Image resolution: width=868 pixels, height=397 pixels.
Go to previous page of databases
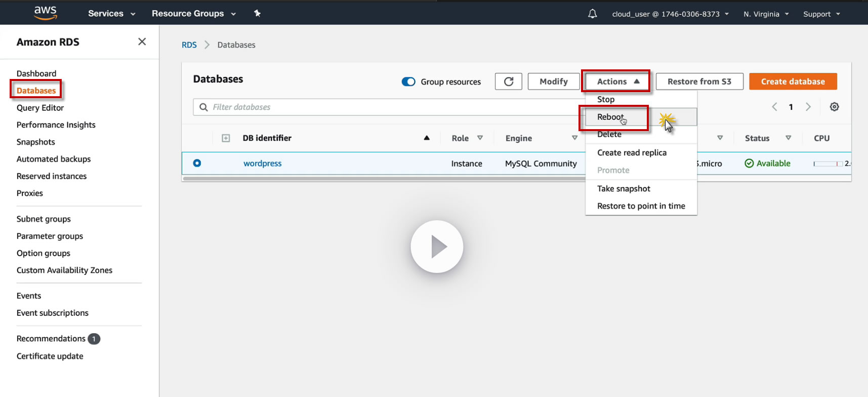pyautogui.click(x=774, y=107)
